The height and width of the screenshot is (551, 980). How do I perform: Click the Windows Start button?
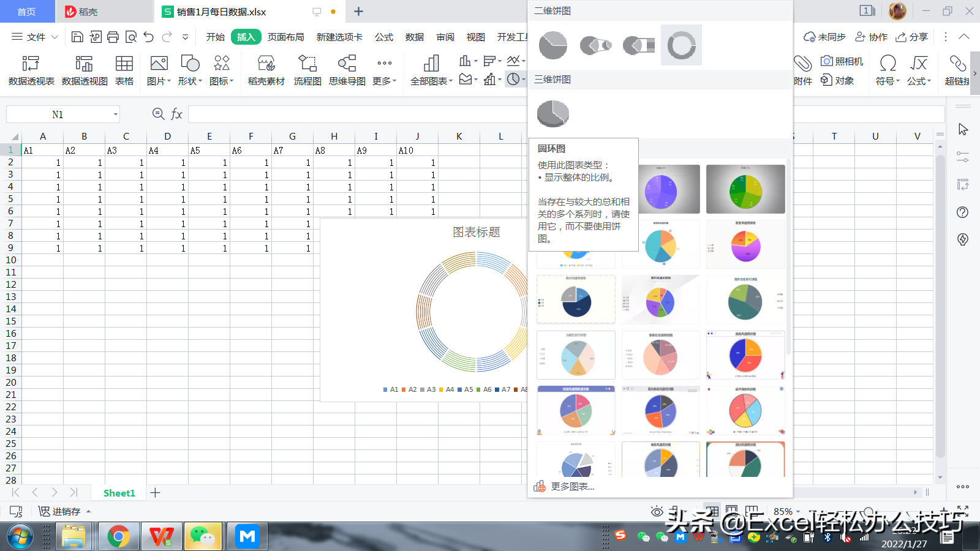20,537
